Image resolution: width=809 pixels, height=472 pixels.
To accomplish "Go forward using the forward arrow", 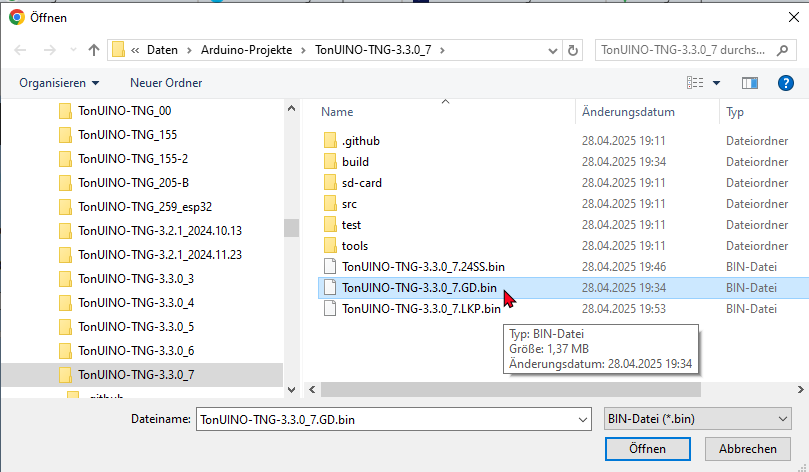I will [50, 50].
